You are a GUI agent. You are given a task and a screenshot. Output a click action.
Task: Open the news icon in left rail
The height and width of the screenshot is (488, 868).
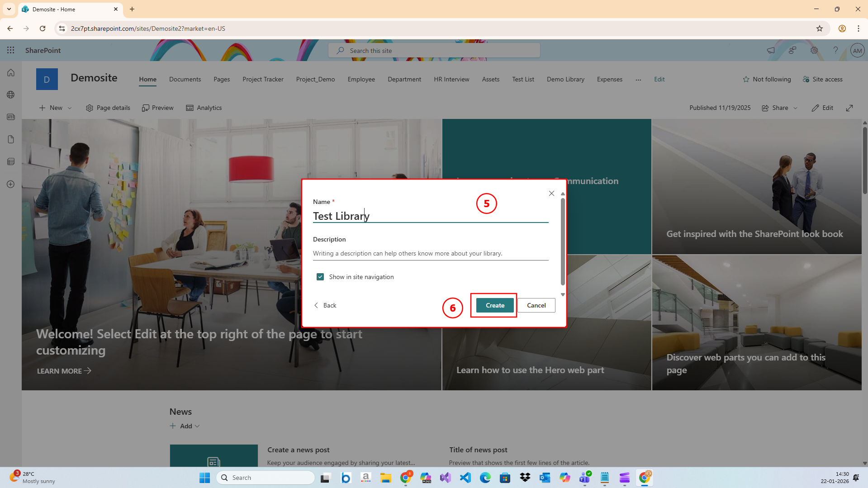(11, 117)
